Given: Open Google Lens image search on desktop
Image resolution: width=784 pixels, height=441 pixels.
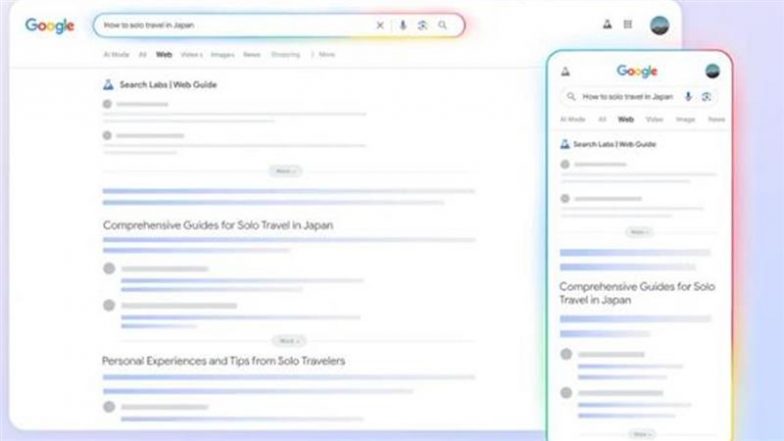Looking at the screenshot, I should point(422,25).
